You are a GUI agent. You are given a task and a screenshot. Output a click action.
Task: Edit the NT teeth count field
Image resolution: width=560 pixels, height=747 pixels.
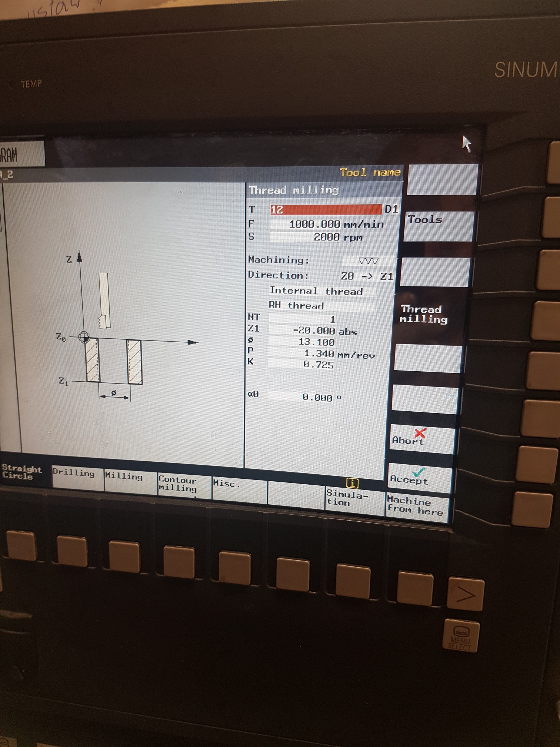[x=303, y=319]
